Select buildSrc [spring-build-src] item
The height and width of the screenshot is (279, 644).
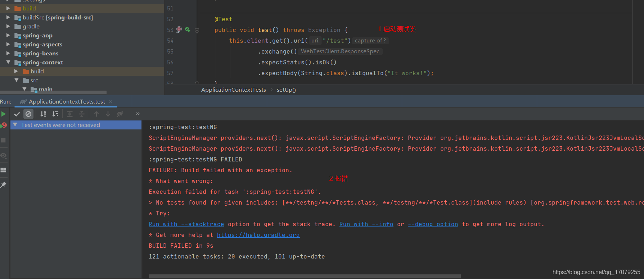pyautogui.click(x=58, y=17)
